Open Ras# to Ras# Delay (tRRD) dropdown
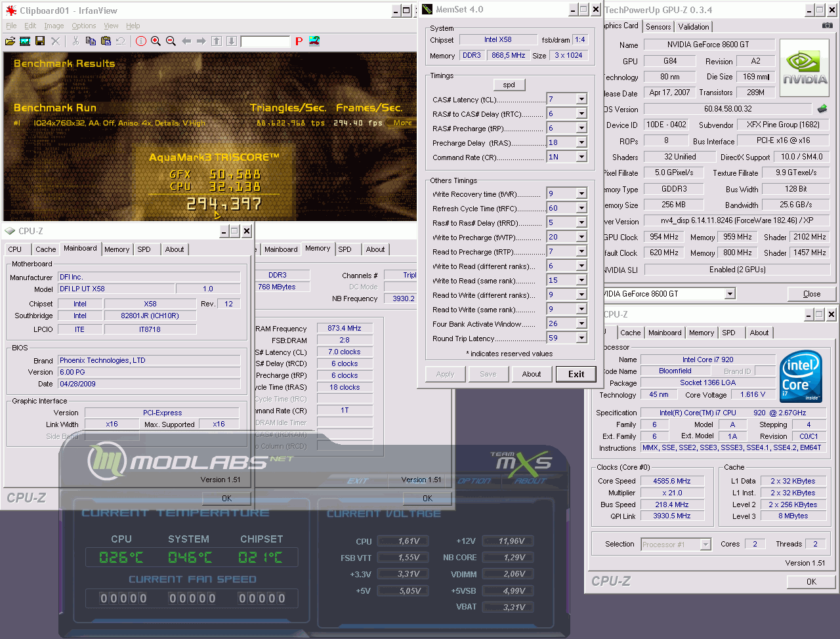 tap(581, 222)
